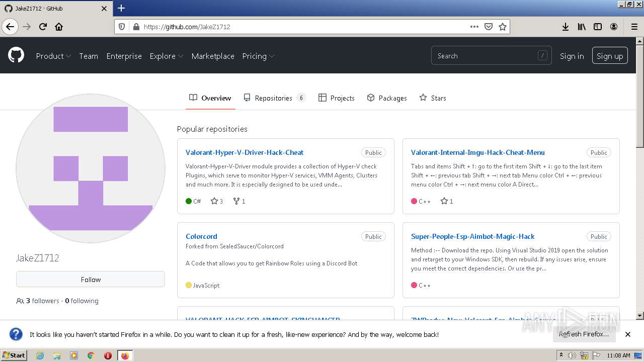
Task: Open the Windows Start menu
Action: tap(14, 355)
